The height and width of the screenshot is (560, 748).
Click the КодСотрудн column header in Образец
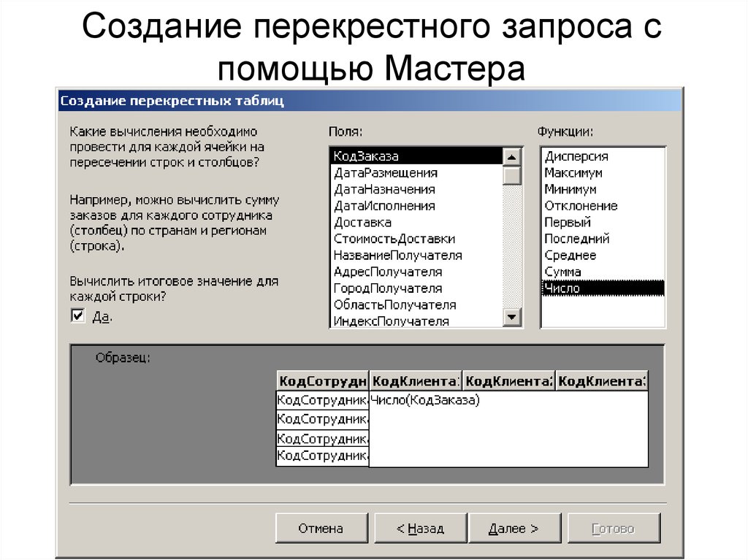tap(322, 380)
